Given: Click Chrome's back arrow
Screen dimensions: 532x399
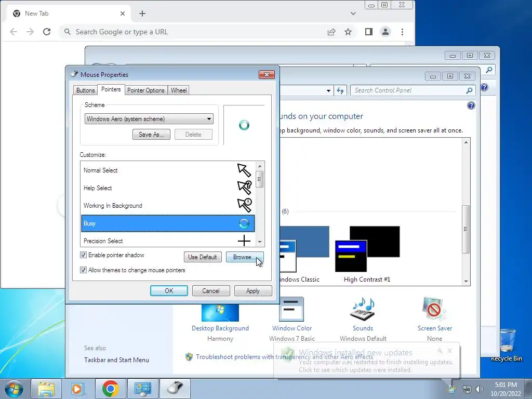Looking at the screenshot, I should (x=14, y=32).
